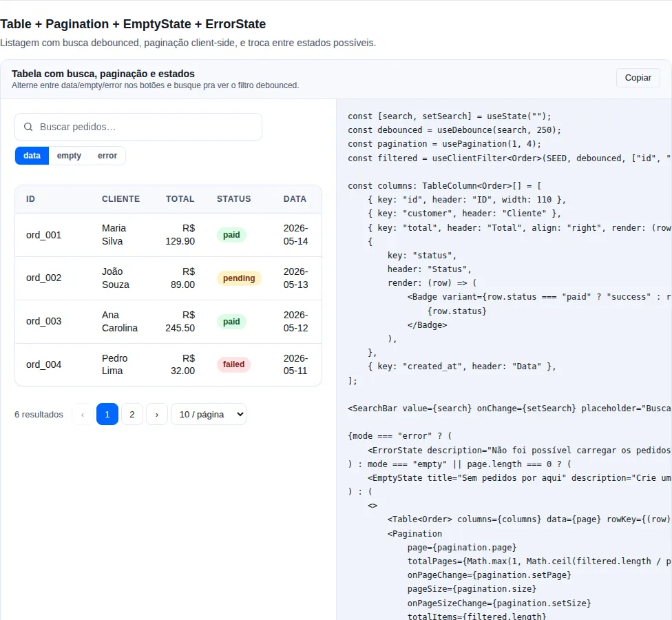The image size is (672, 620).
Task: Click date 2026-05-12
Action: (295, 321)
